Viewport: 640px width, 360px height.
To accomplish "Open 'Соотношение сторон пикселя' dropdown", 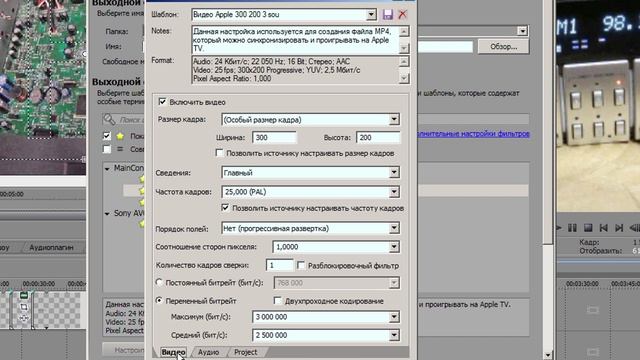I will 394,247.
